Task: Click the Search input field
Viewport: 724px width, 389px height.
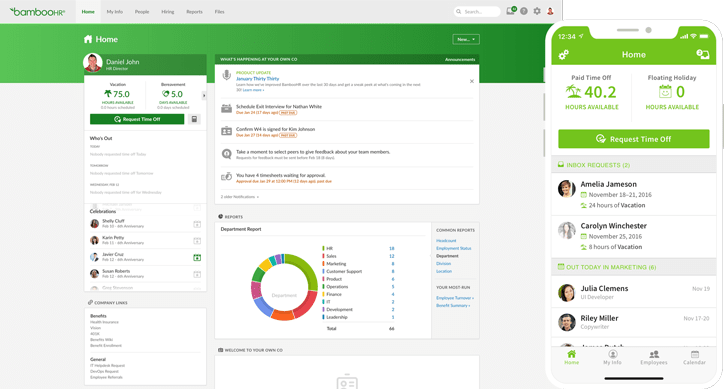Action: click(x=477, y=12)
